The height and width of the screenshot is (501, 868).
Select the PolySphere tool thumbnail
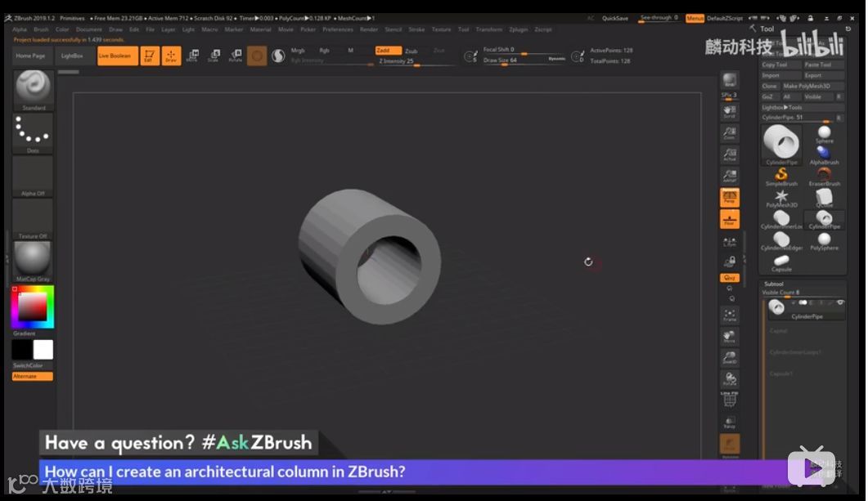coord(825,241)
